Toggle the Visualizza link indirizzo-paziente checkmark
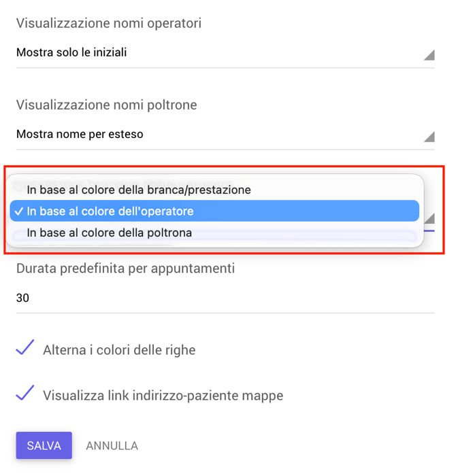456x476 pixels. pos(25,393)
